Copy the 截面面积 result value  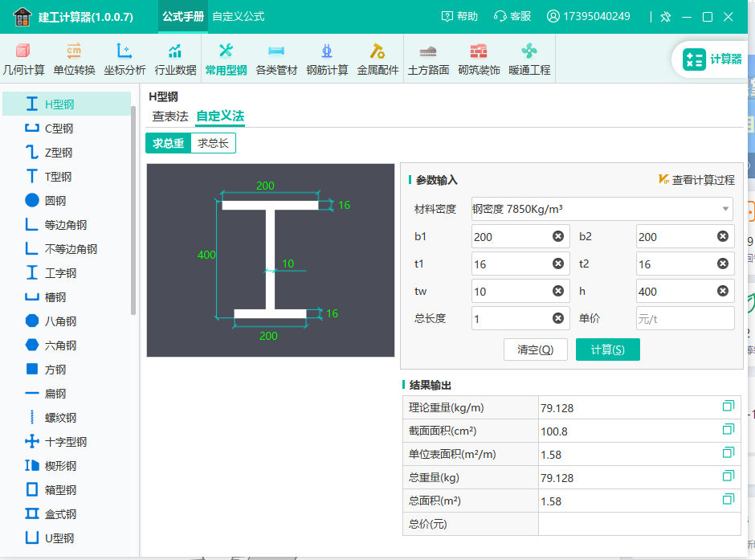pos(728,430)
